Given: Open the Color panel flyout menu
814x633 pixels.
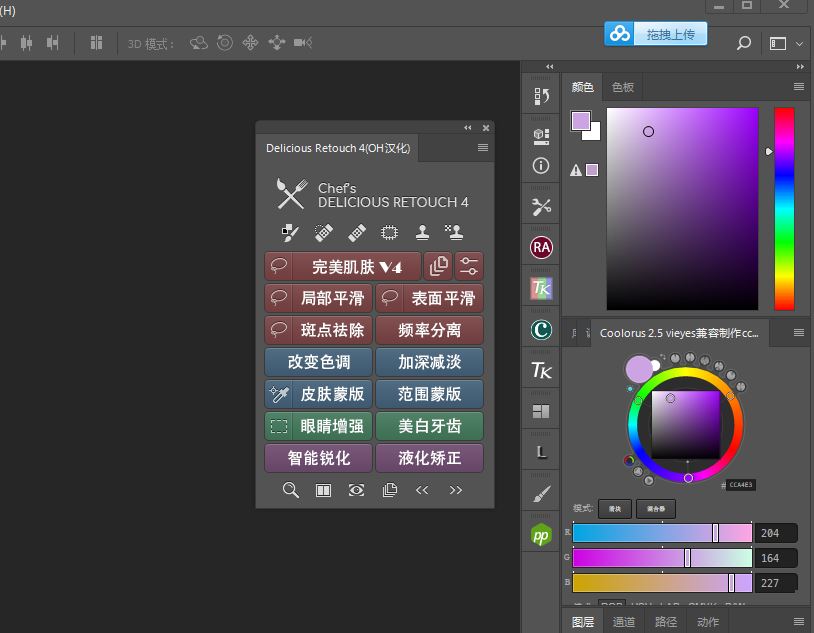Looking at the screenshot, I should 799,87.
